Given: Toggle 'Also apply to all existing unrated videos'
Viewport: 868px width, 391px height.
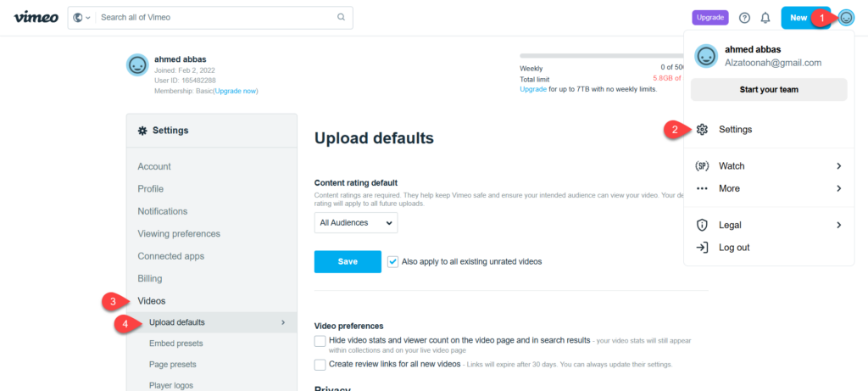Looking at the screenshot, I should point(392,261).
